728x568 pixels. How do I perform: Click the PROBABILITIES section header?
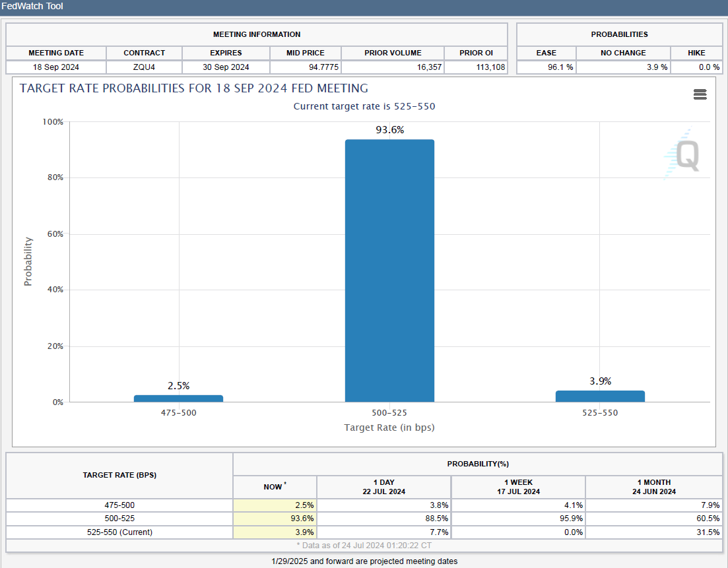tap(619, 34)
